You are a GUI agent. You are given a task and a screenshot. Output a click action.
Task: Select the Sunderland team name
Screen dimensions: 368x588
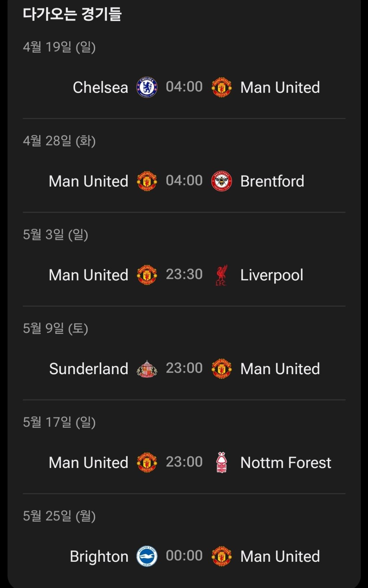(x=88, y=369)
